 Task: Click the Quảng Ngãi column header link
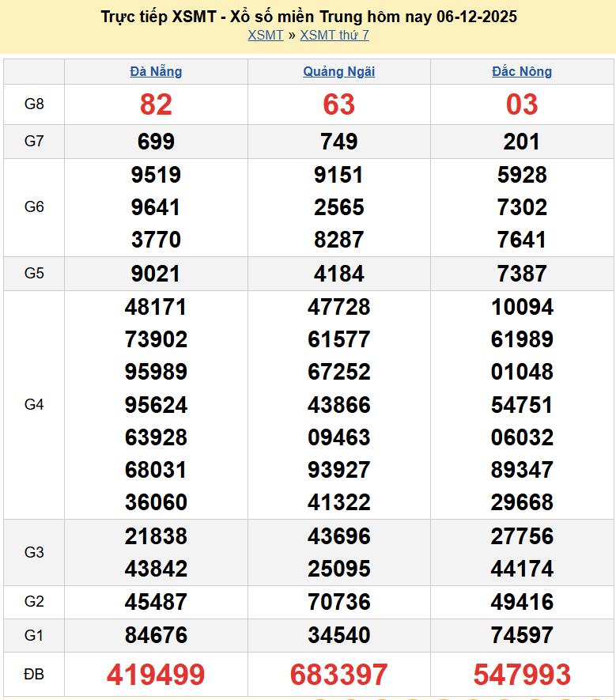click(339, 71)
